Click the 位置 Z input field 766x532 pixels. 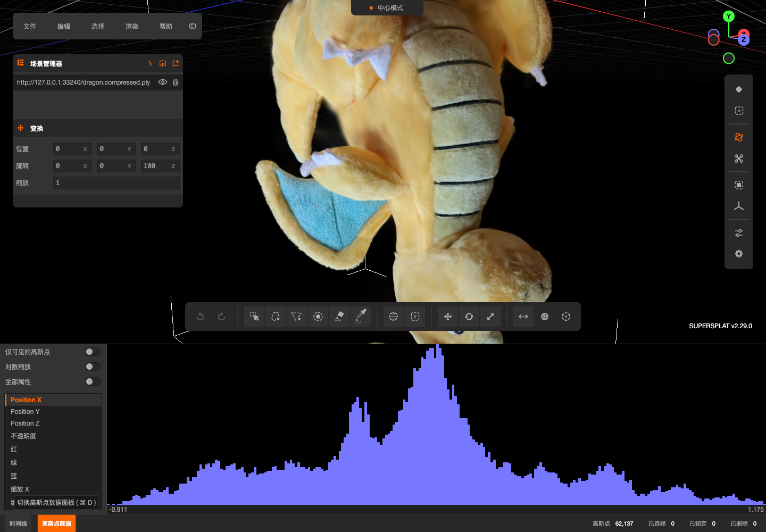[160, 149]
